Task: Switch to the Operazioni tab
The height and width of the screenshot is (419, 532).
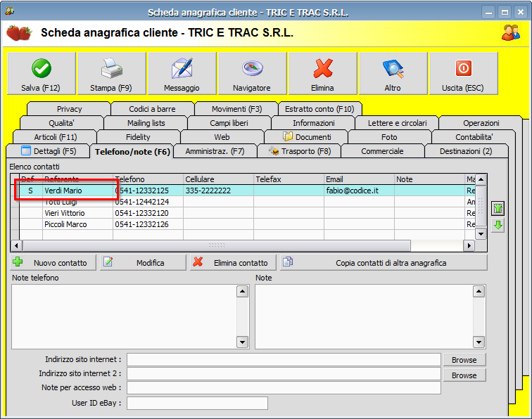Action: (x=481, y=123)
